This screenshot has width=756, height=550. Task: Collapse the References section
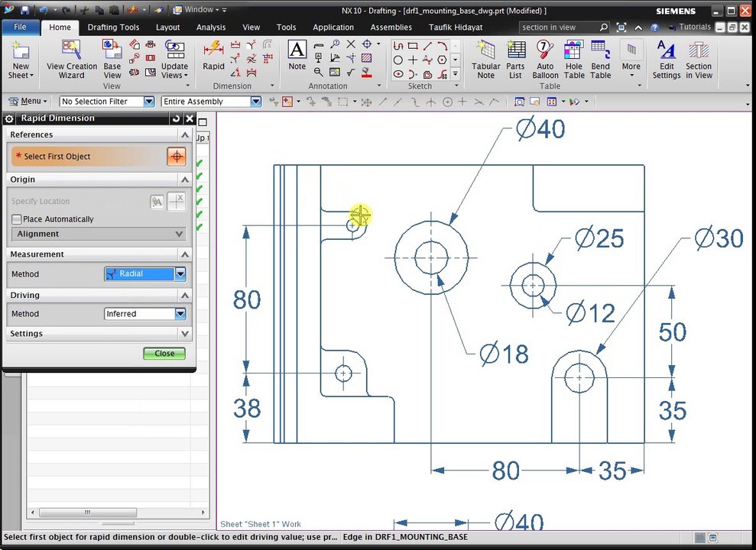tap(185, 135)
